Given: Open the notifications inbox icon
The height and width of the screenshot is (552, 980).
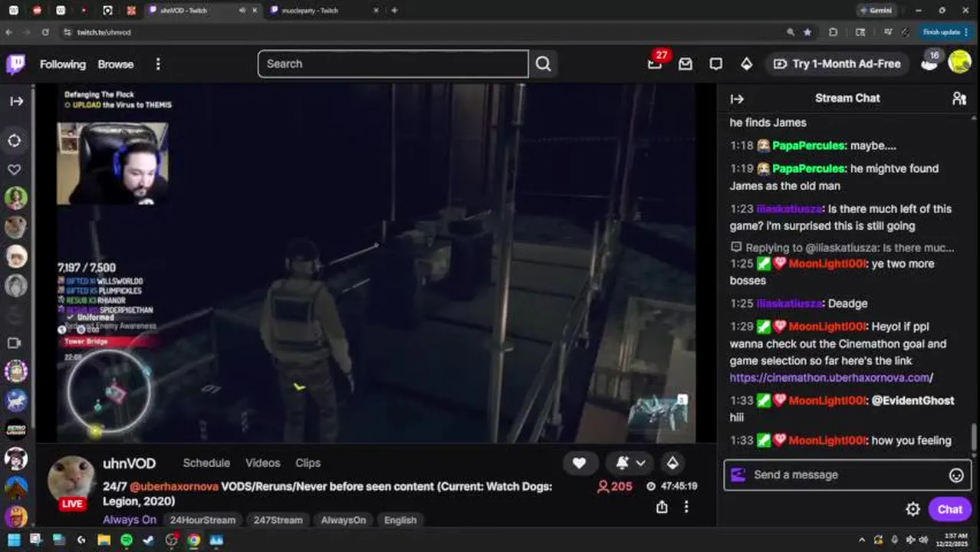Looking at the screenshot, I should [686, 64].
